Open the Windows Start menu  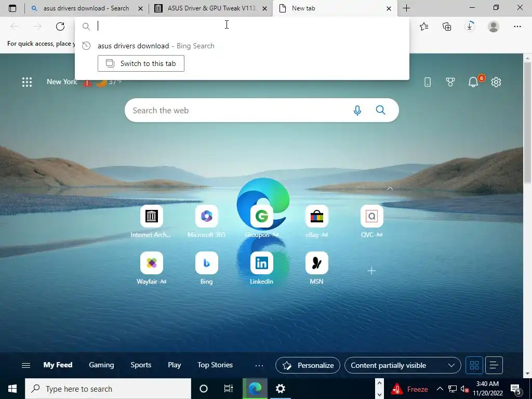coord(12,389)
